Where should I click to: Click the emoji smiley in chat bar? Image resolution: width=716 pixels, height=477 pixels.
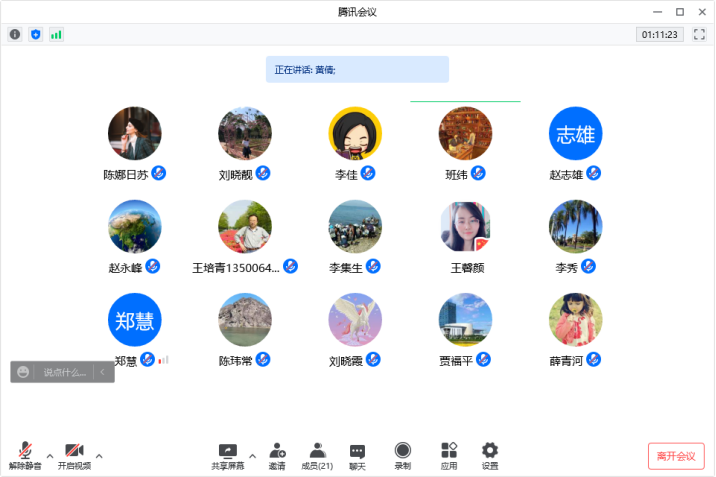[x=23, y=372]
